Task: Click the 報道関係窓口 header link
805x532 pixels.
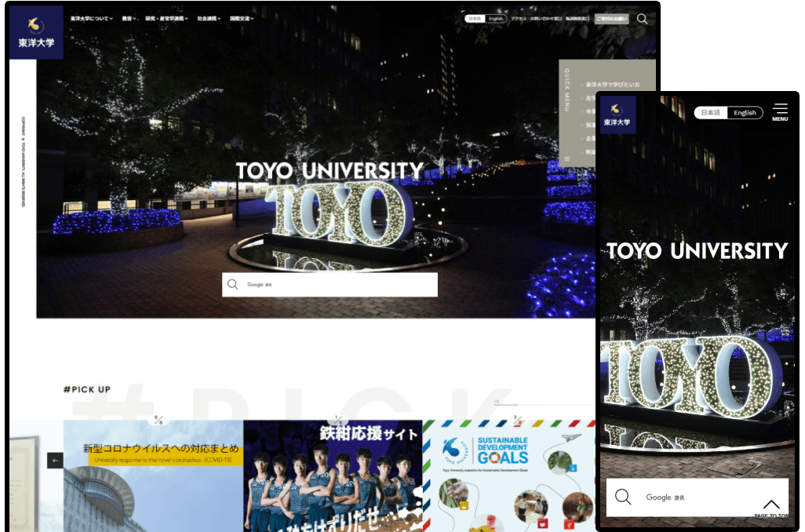Action: pyautogui.click(x=577, y=19)
